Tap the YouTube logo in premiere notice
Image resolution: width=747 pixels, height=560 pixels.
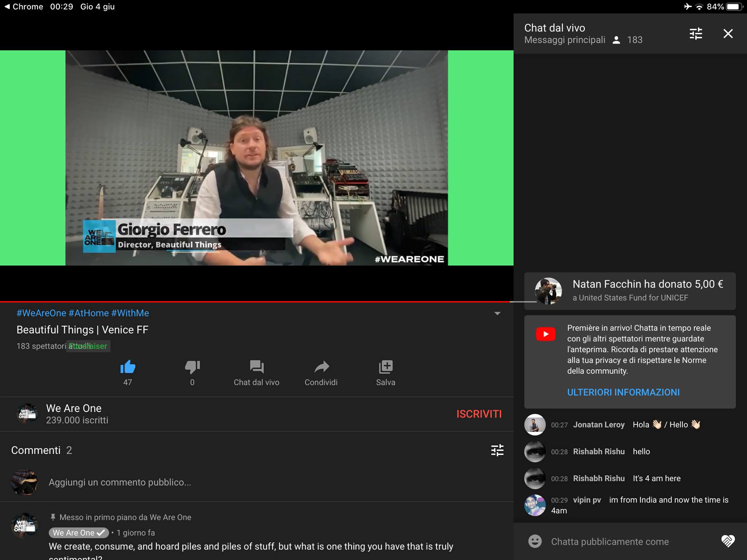[x=546, y=334]
